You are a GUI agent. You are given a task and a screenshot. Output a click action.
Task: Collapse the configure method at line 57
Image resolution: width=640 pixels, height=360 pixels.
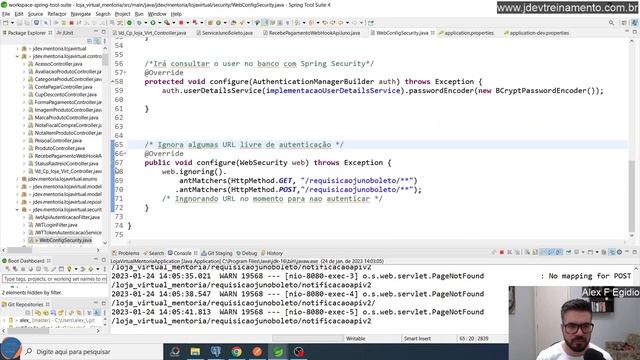[x=125, y=73]
